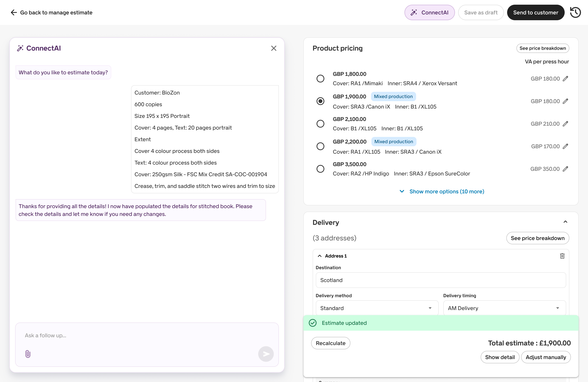Click the Recalculate button
Viewport: 588px width, 382px height.
tap(330, 343)
